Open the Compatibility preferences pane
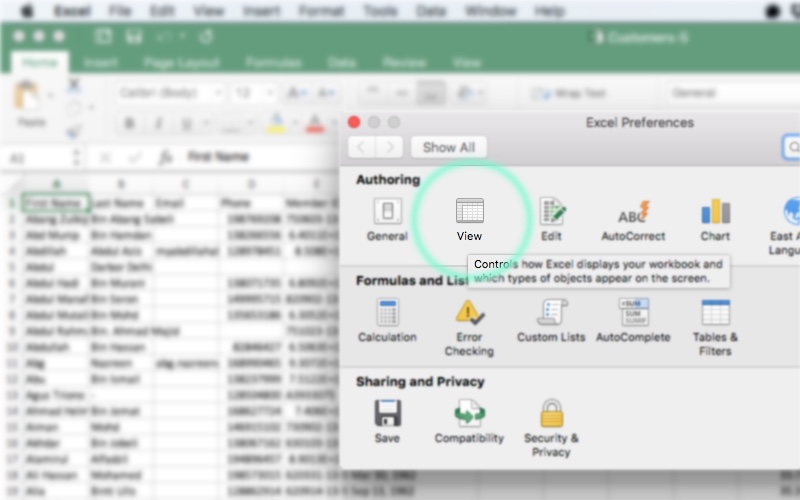Screen dimensions: 800x500 (x=469, y=421)
